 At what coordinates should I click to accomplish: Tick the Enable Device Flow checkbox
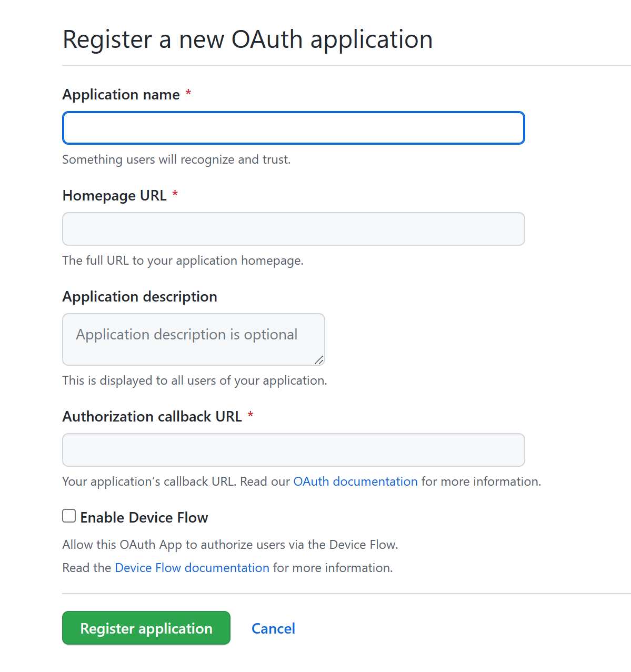(69, 516)
